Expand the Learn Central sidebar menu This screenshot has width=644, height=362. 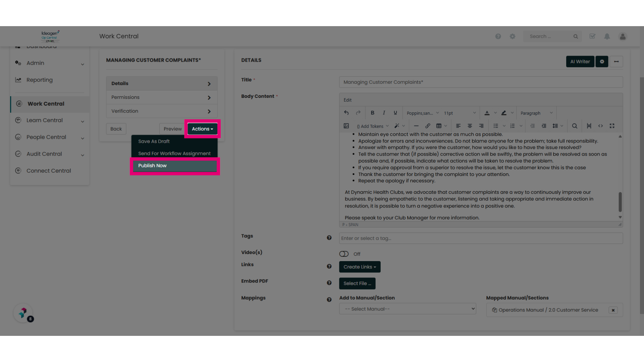coord(50,120)
